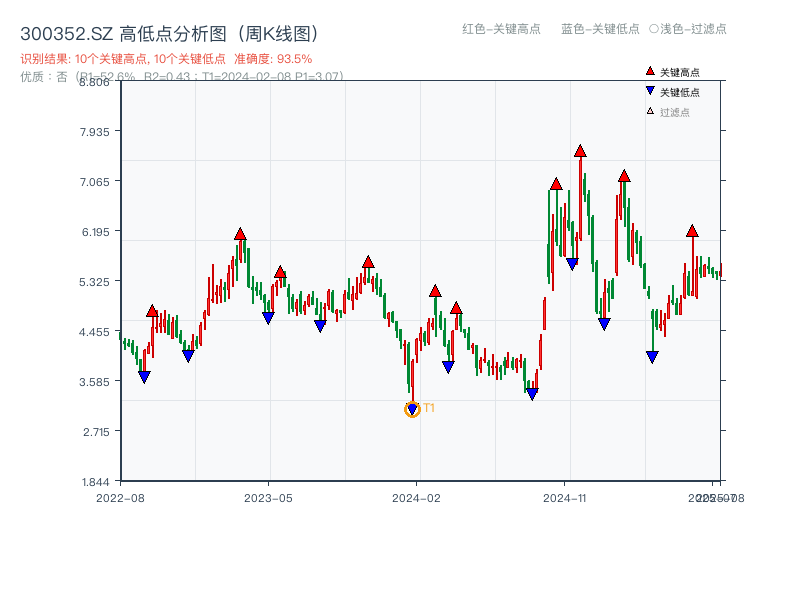Click the chart title 300352.SZ 高低点分析图
800x600 pixels.
point(170,34)
